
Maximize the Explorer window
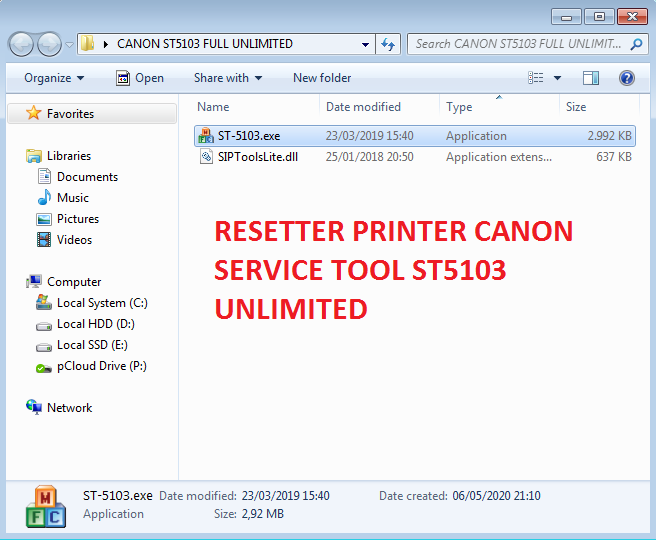[x=599, y=17]
